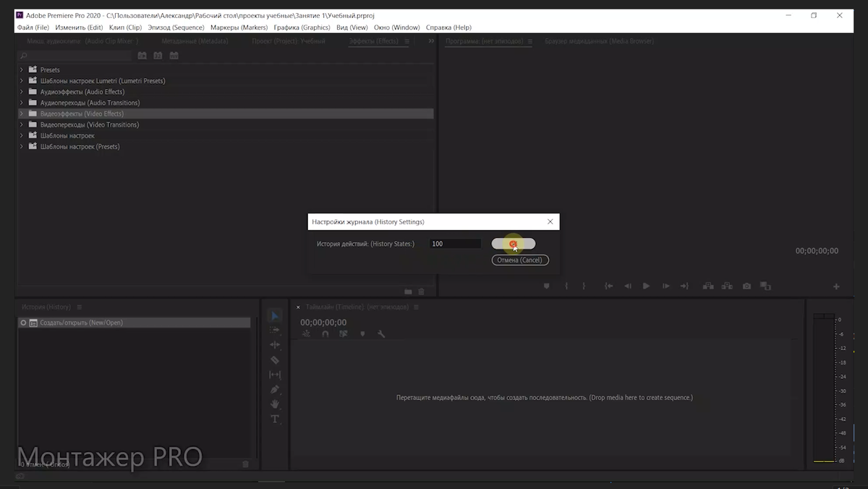Switch to Audio Clip Mixer tab
The height and width of the screenshot is (489, 868).
click(x=82, y=41)
